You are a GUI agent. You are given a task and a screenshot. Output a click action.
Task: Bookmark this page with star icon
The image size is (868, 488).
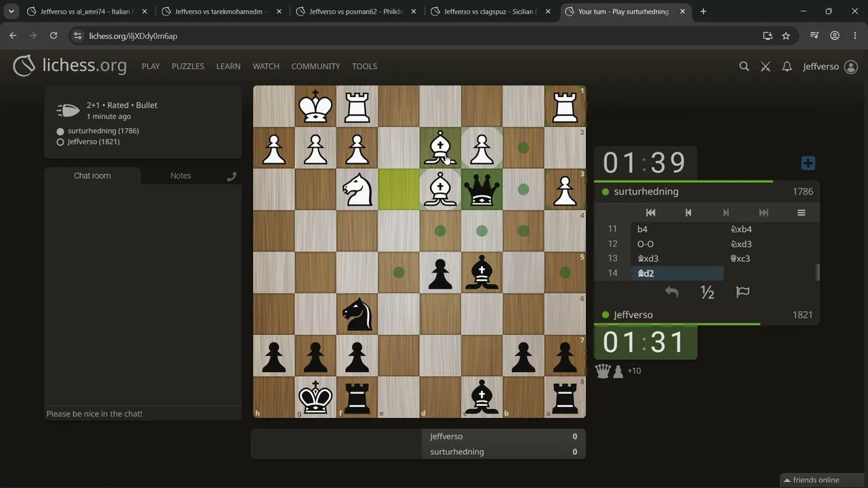pyautogui.click(x=786, y=36)
